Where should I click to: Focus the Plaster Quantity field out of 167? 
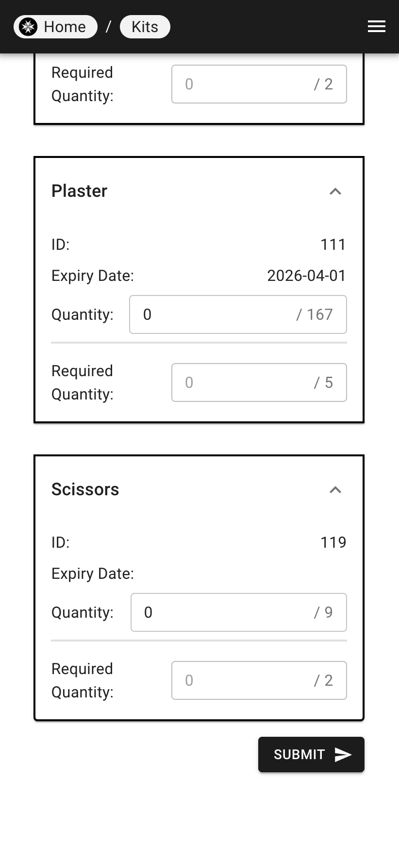[x=238, y=314]
